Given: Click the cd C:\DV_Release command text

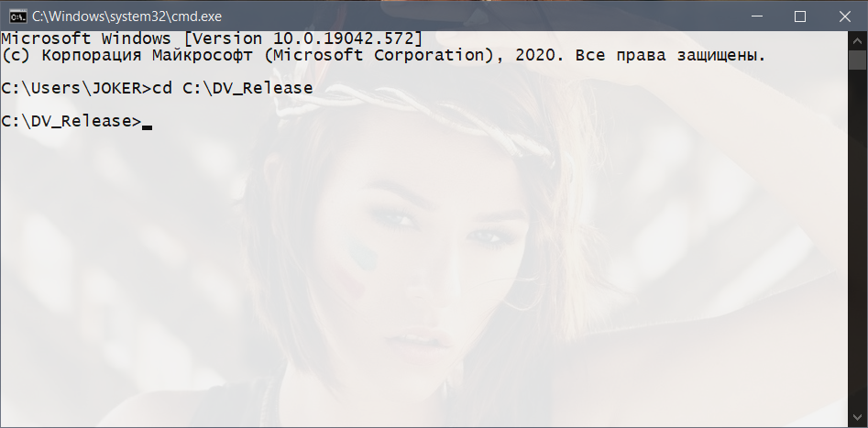Looking at the screenshot, I should (x=233, y=88).
